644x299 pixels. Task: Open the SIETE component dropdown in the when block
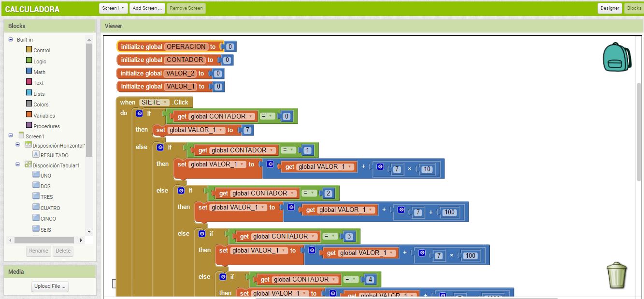pyautogui.click(x=166, y=103)
